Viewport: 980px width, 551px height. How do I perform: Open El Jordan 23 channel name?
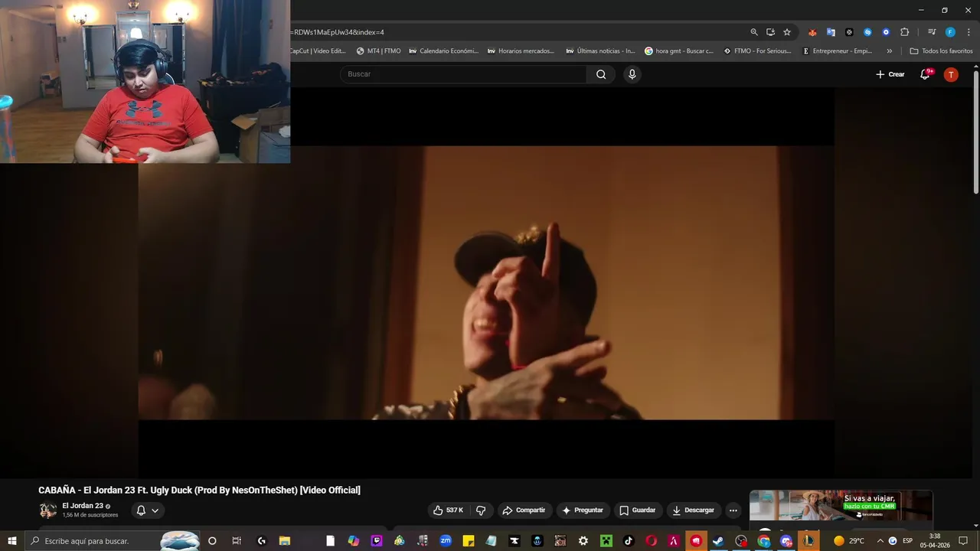[x=83, y=506]
